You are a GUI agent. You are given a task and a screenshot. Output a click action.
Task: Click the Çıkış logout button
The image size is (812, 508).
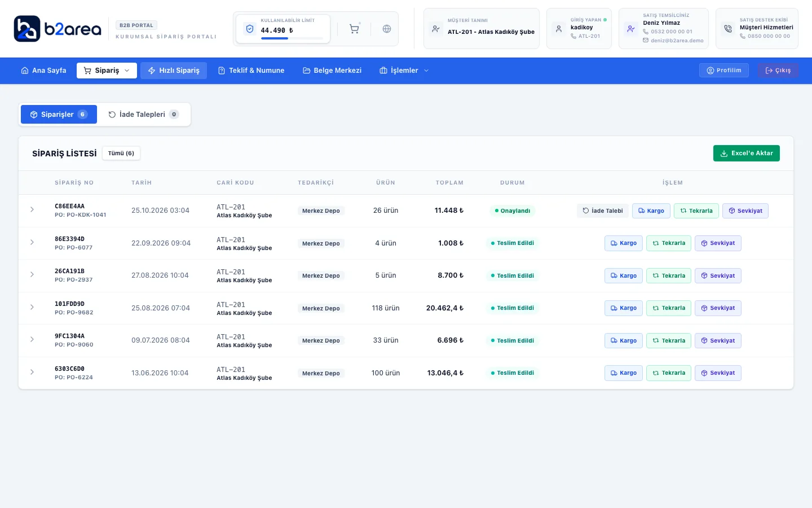point(778,71)
